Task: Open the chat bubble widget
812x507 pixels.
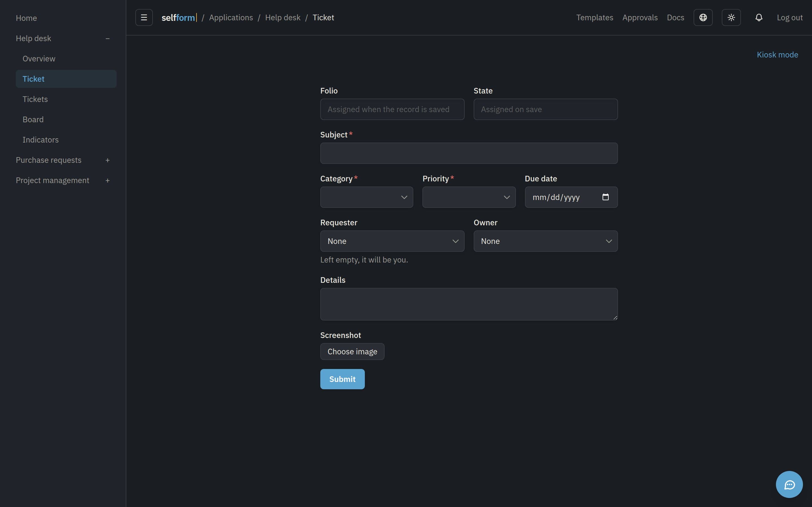Action: (789, 484)
